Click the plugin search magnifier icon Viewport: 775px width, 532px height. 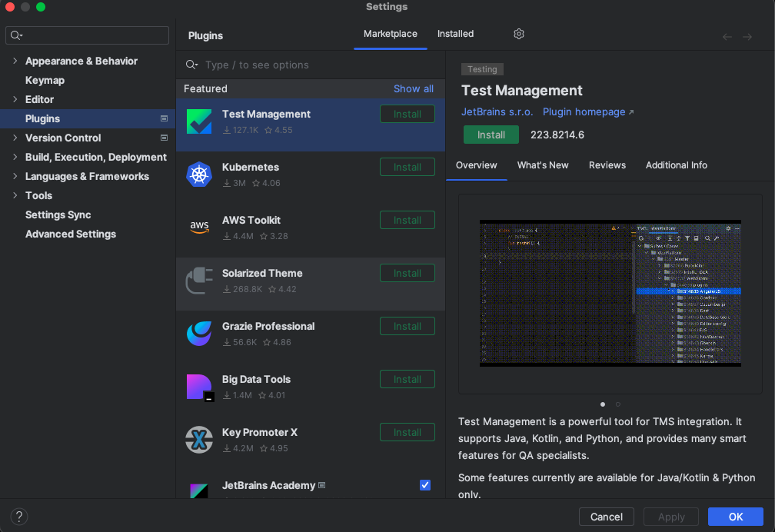point(191,65)
